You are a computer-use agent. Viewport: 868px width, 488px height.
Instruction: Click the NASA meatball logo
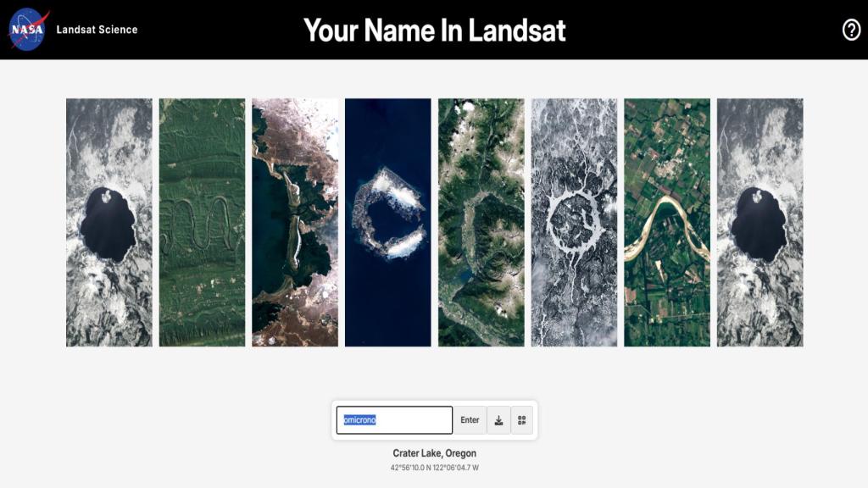pyautogui.click(x=27, y=30)
